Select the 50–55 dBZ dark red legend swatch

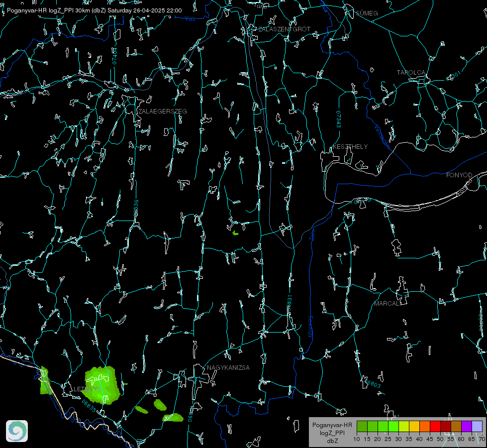pyautogui.click(x=446, y=426)
